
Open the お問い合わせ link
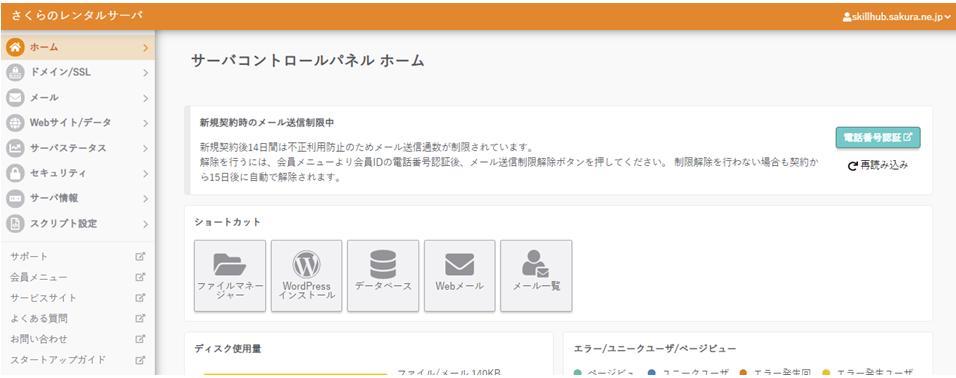tap(39, 339)
